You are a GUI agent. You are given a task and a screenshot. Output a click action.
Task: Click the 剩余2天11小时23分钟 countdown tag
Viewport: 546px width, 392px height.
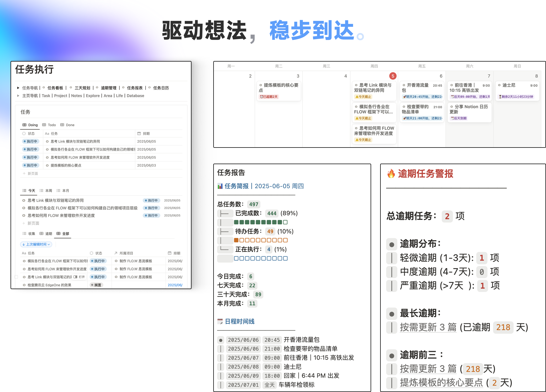(x=516, y=97)
